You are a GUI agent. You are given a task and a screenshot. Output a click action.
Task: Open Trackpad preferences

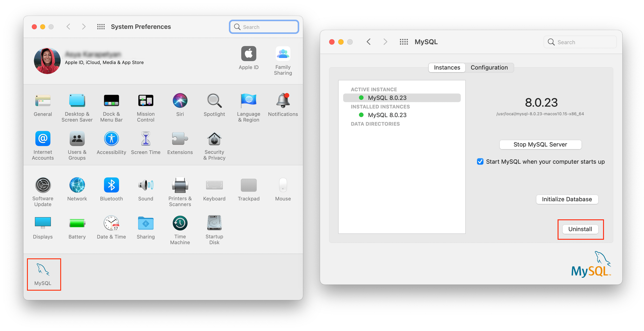coord(249,190)
